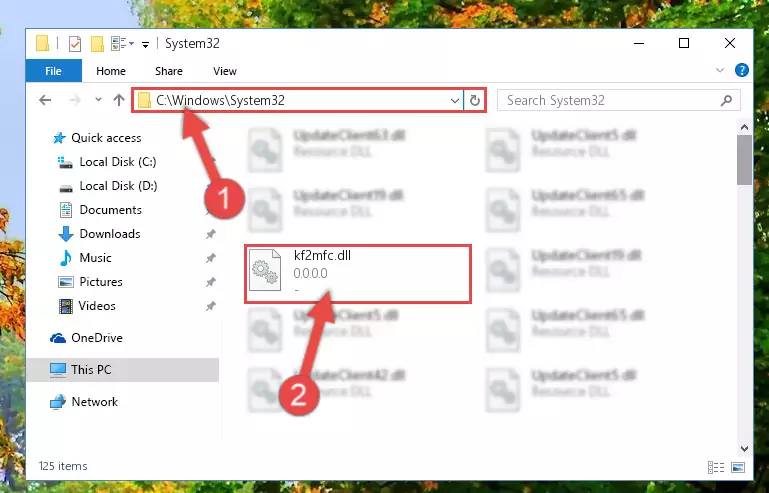Image resolution: width=769 pixels, height=493 pixels.
Task: Switch to the large icons view button
Action: point(738,467)
